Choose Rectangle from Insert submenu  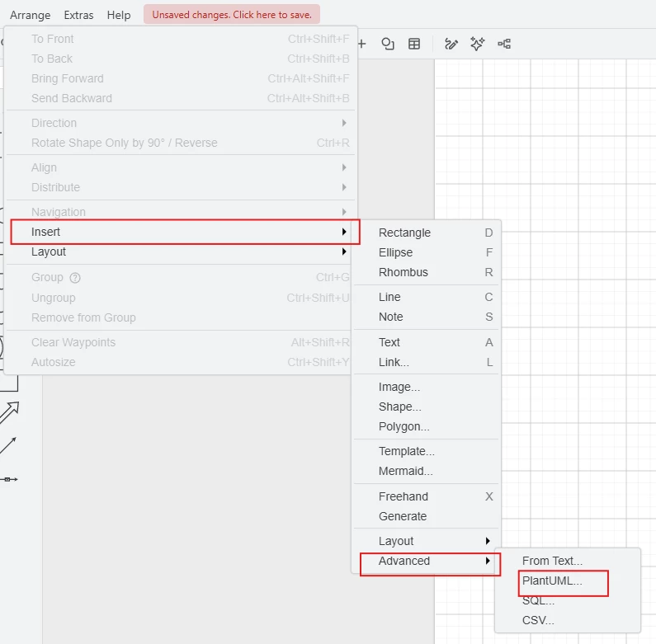point(427,233)
